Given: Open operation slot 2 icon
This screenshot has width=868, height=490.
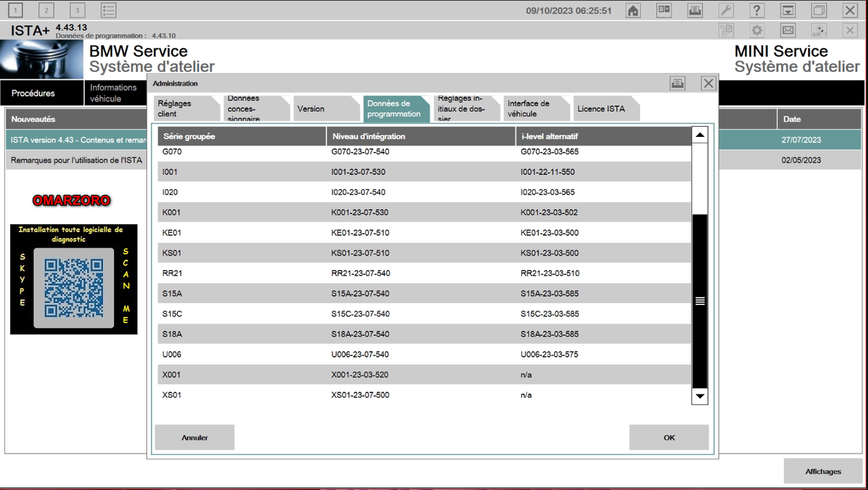Looking at the screenshot, I should [x=47, y=10].
